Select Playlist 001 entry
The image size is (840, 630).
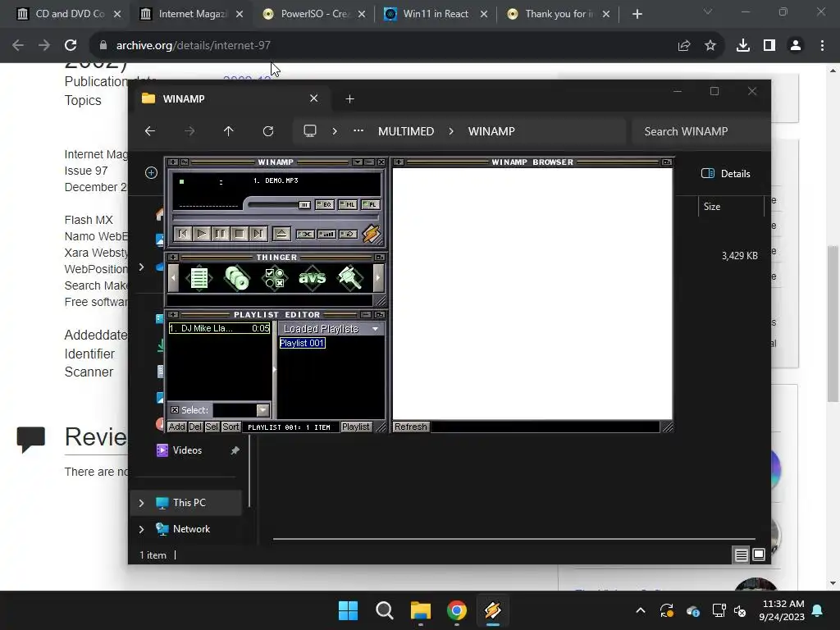pos(302,343)
